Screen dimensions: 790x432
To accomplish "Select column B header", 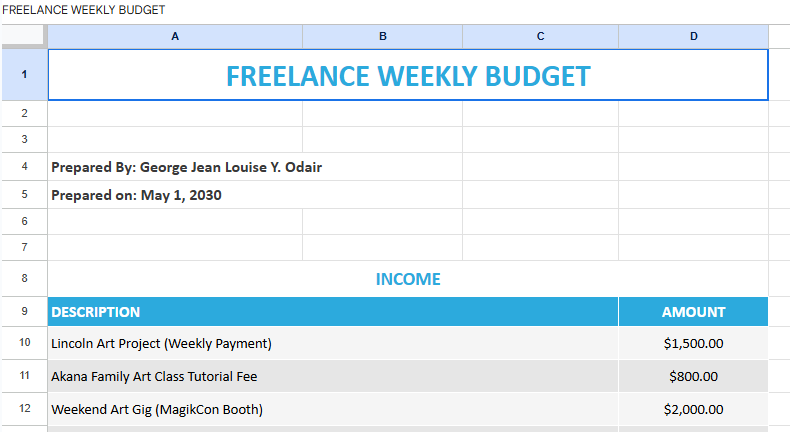I will (x=382, y=36).
